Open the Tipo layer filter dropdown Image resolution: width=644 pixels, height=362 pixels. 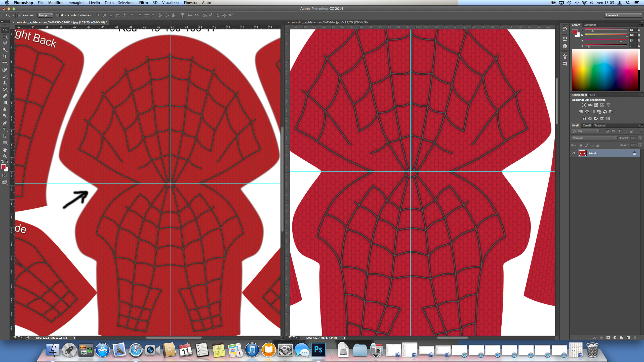tap(585, 131)
